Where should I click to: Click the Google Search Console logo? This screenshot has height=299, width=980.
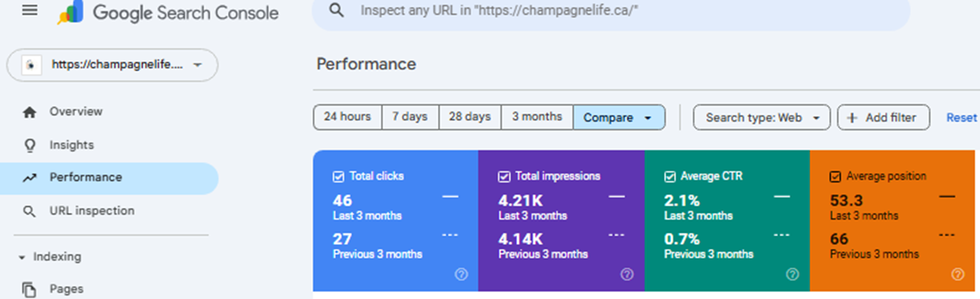70,12
